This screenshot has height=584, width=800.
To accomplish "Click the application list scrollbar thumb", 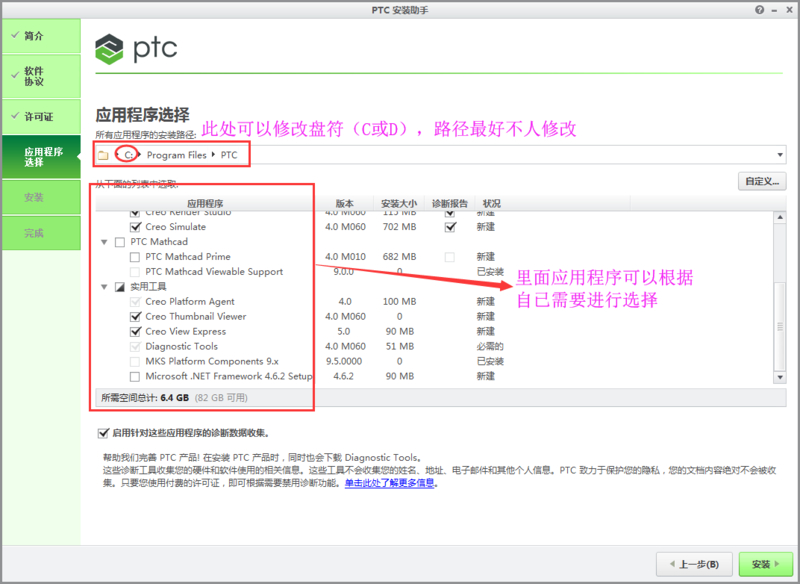I will 780,326.
